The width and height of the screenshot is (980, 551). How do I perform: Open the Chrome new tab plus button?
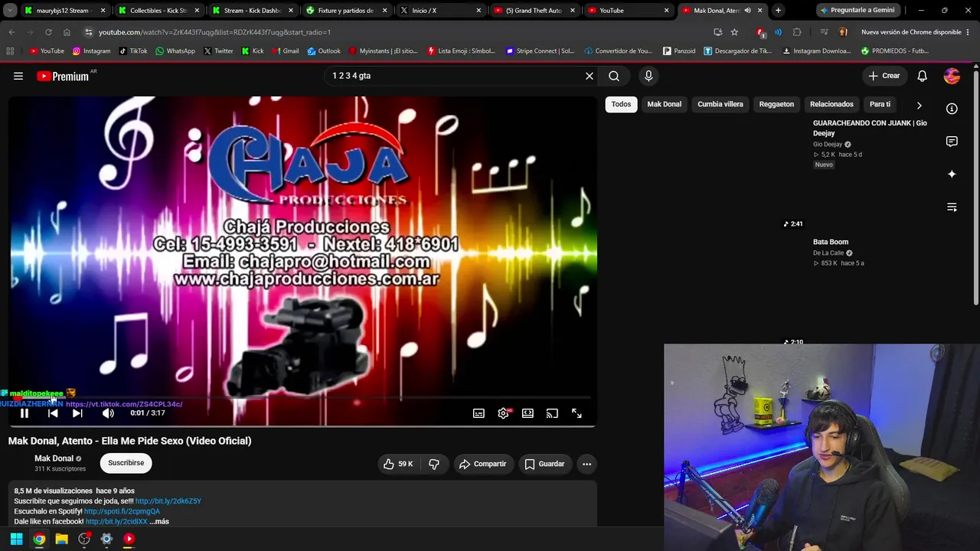click(778, 11)
